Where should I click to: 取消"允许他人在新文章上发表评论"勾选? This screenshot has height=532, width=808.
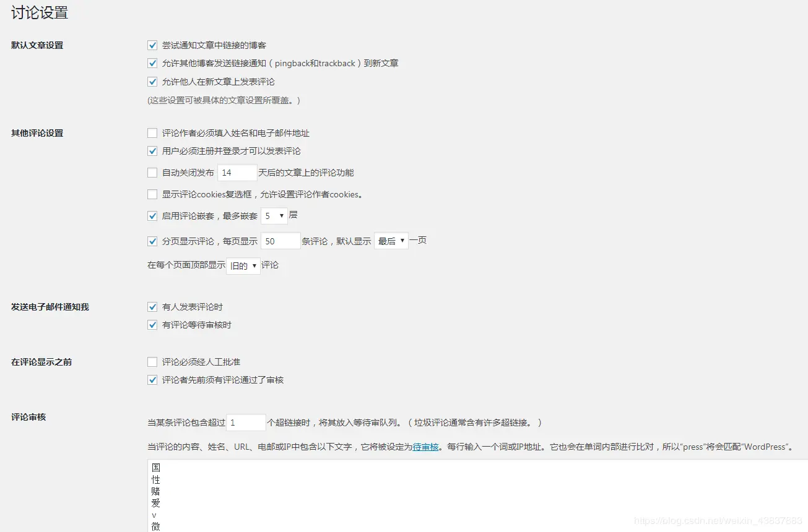coord(152,82)
